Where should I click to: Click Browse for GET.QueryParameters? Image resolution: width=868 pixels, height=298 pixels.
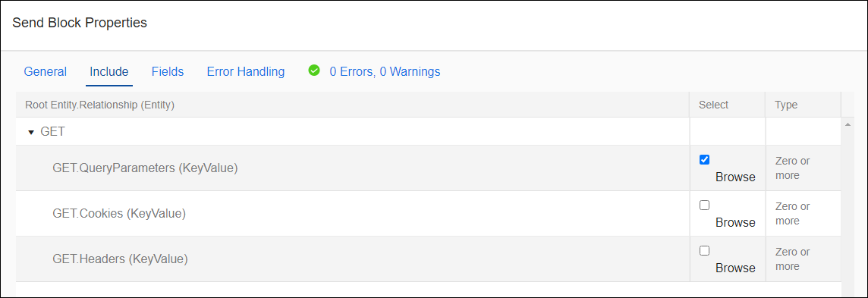(735, 177)
